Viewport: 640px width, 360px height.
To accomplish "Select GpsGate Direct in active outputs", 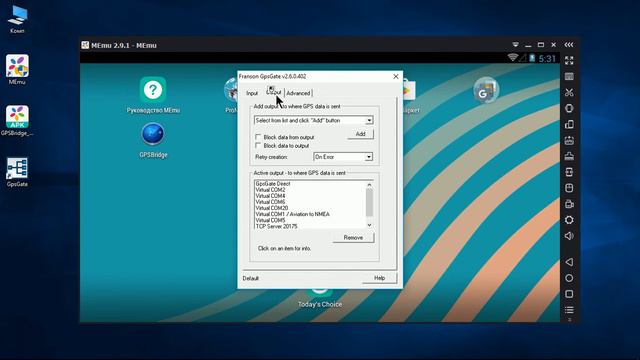I will (273, 184).
